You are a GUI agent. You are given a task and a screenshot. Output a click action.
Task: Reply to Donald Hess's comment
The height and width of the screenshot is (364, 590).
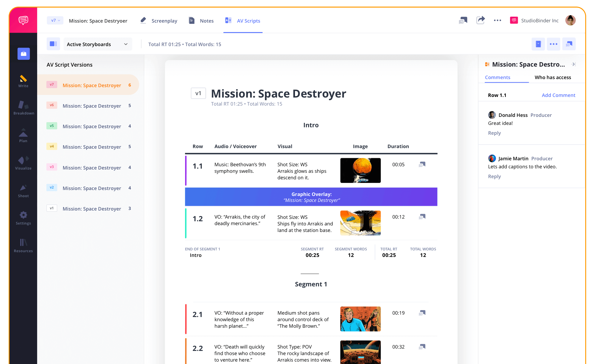[x=494, y=133]
